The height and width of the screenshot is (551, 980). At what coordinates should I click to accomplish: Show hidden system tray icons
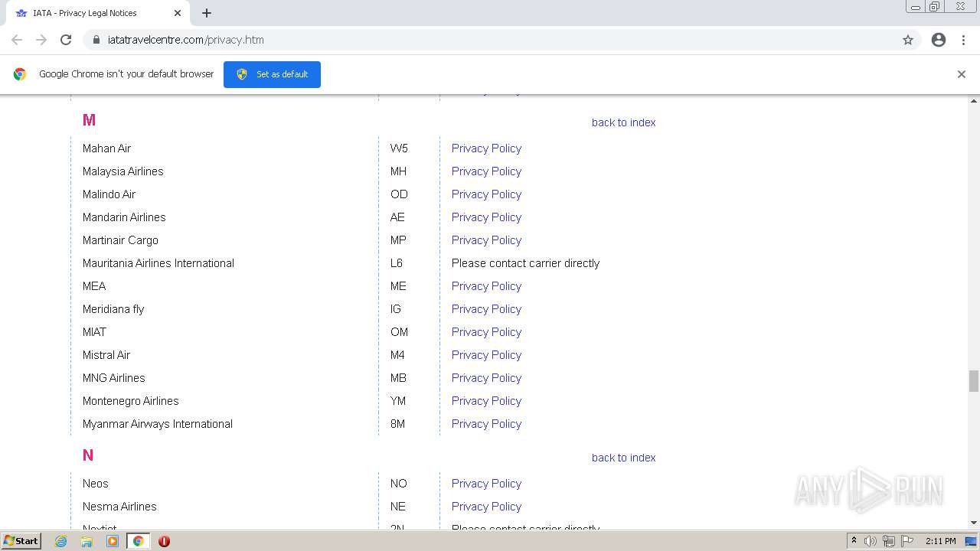[x=854, y=541]
